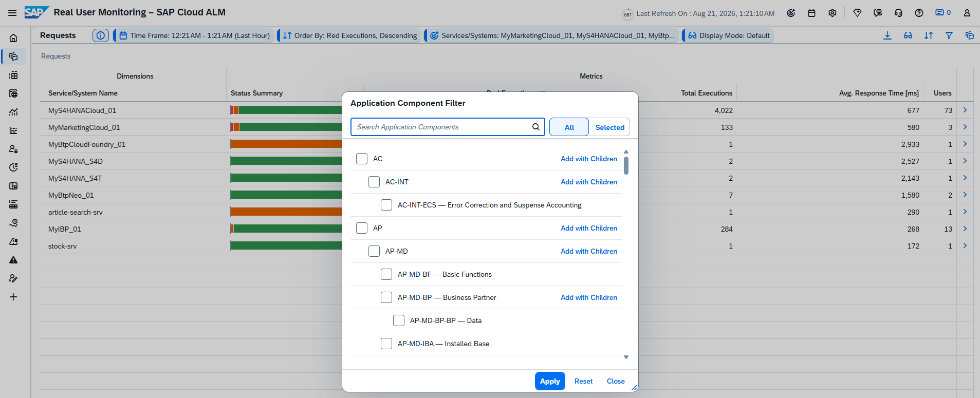Open the copy-scope icon at toolbar end
Image resolution: width=980 pixels, height=398 pixels.
tap(969, 35)
